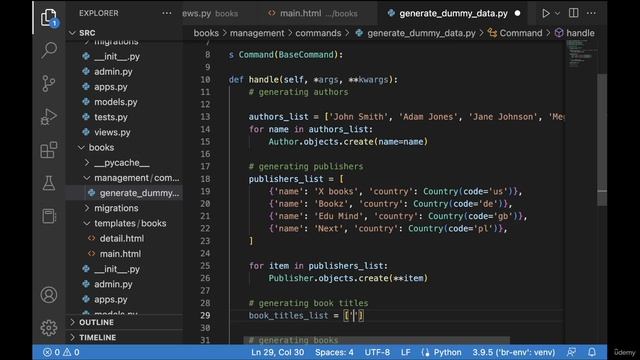Open the Explorer views and more actions ellipsis
The height and width of the screenshot is (360, 640).
click(167, 13)
